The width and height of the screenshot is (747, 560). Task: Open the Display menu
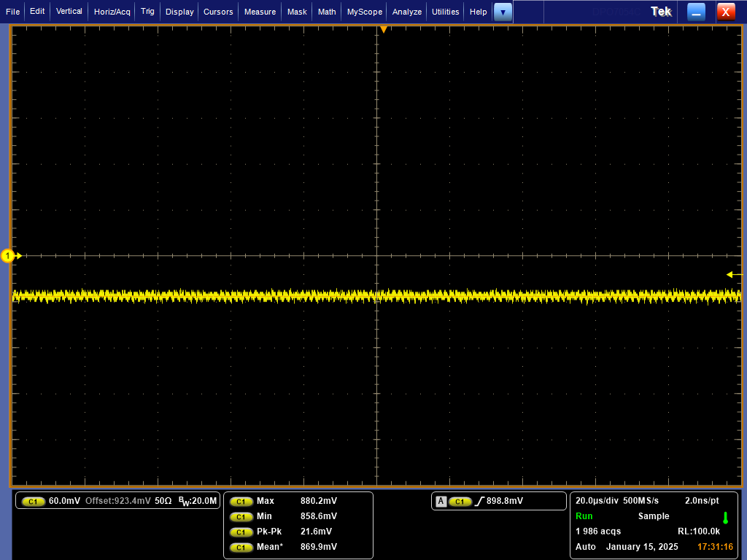179,12
